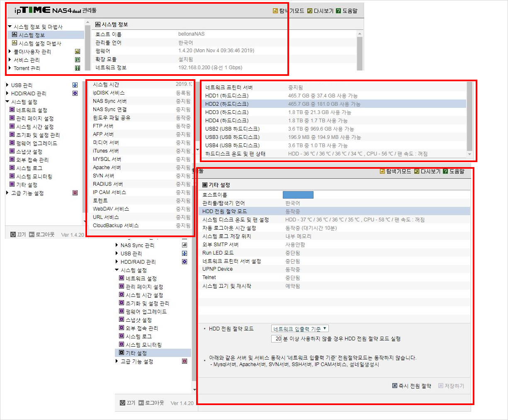The width and height of the screenshot is (508, 420).
Task: Click the minutes input field showing 20
Action: pos(277,339)
